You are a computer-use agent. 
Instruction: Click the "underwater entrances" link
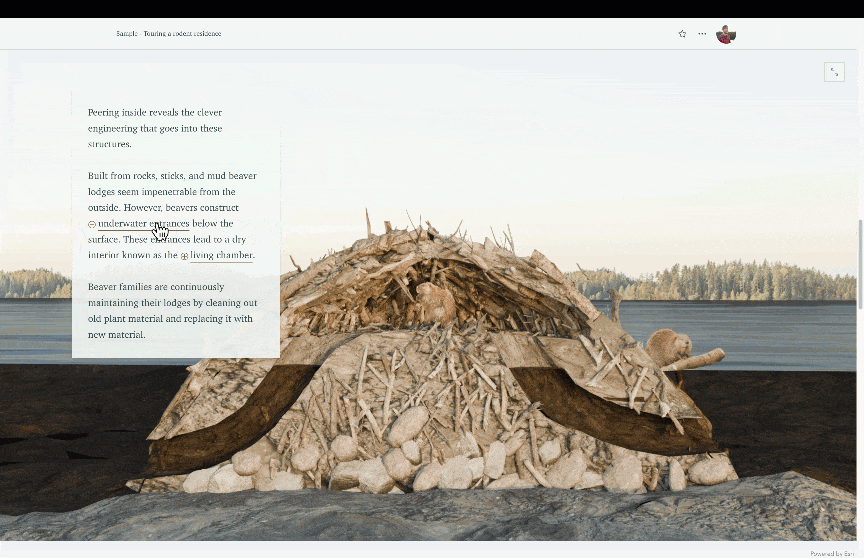click(143, 224)
